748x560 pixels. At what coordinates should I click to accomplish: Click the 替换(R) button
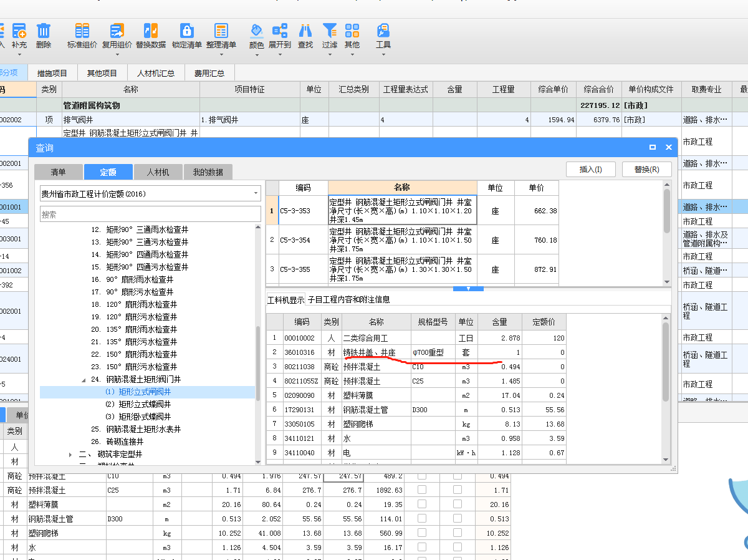coord(647,169)
